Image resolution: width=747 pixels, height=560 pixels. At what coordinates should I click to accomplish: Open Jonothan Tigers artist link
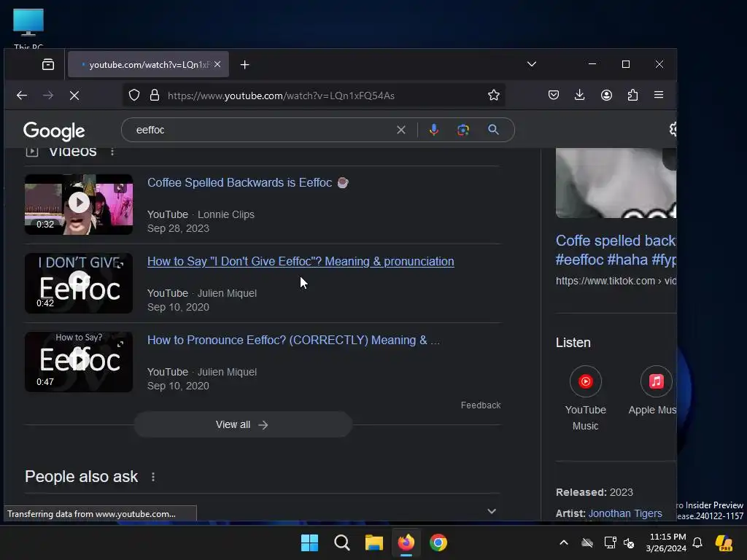(625, 513)
